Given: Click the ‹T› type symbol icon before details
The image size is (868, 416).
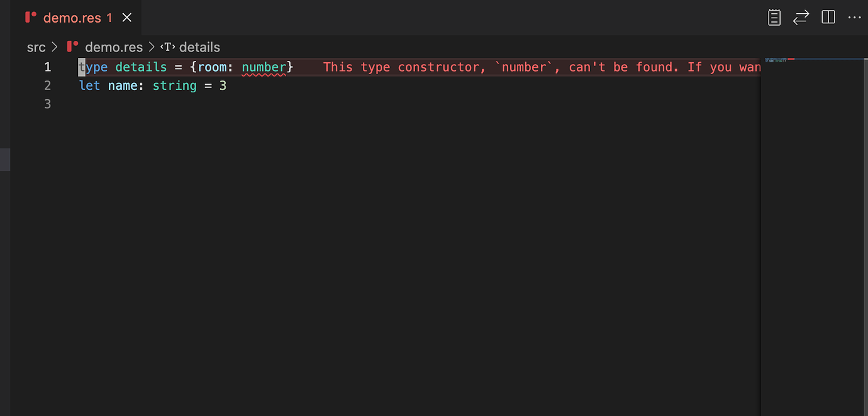Looking at the screenshot, I should (167, 47).
